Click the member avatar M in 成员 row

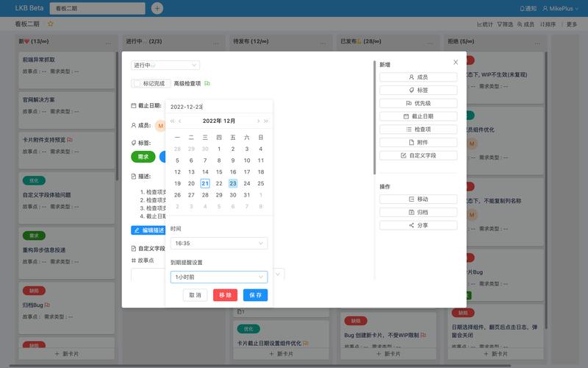point(160,125)
